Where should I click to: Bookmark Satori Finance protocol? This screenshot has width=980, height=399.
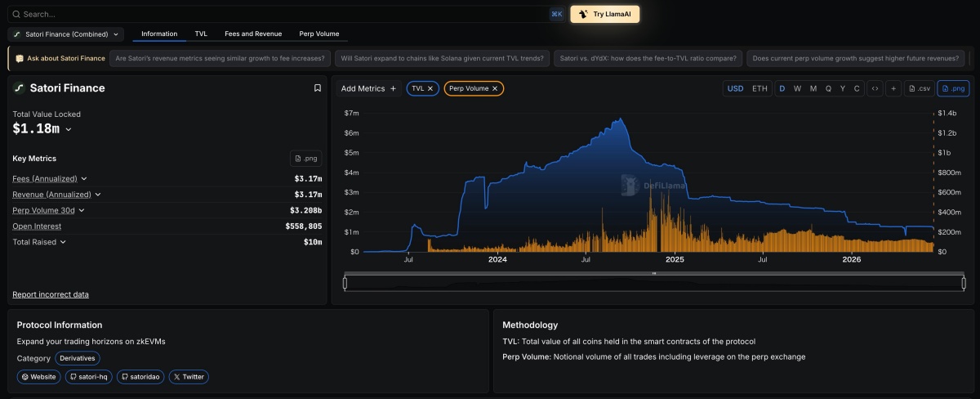pos(318,88)
